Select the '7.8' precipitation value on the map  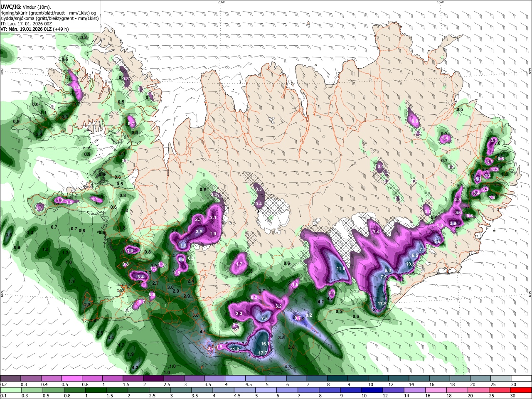coord(264,318)
